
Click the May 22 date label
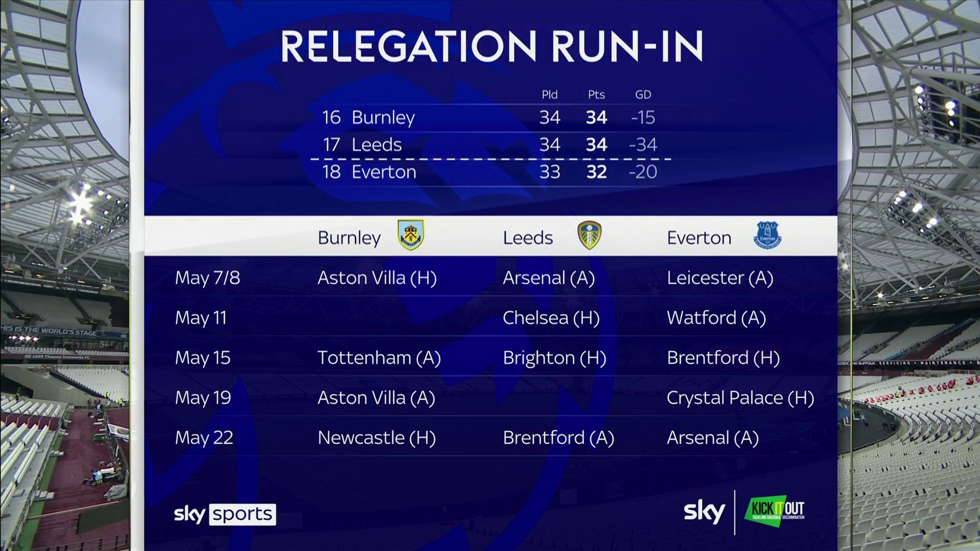(x=204, y=438)
